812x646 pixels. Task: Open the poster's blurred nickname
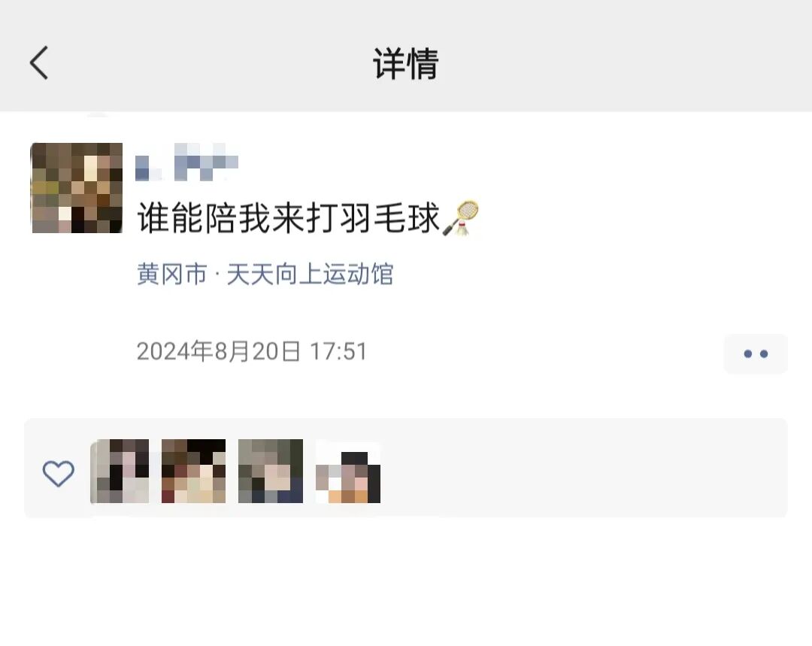186,162
